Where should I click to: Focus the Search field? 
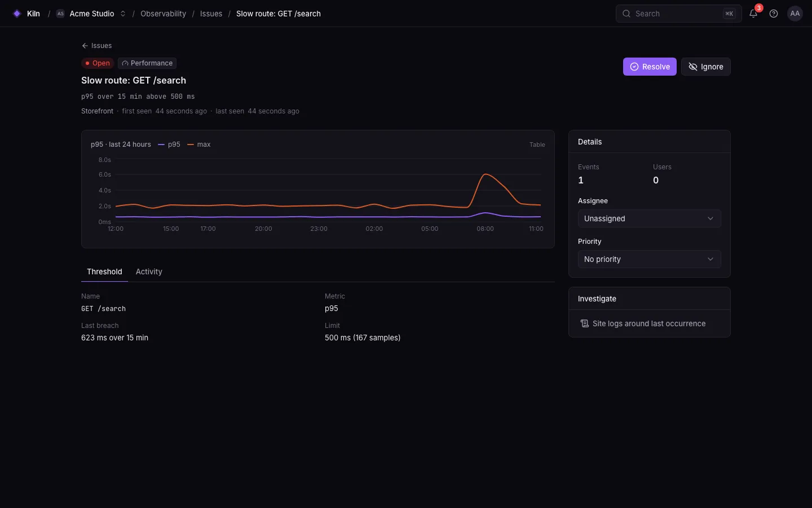coord(679,14)
